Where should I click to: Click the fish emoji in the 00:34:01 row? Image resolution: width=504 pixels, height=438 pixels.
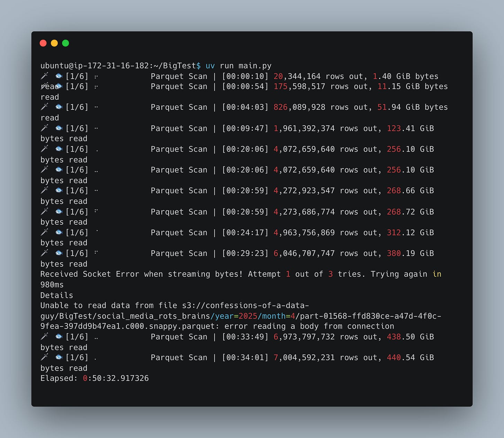[58, 357]
